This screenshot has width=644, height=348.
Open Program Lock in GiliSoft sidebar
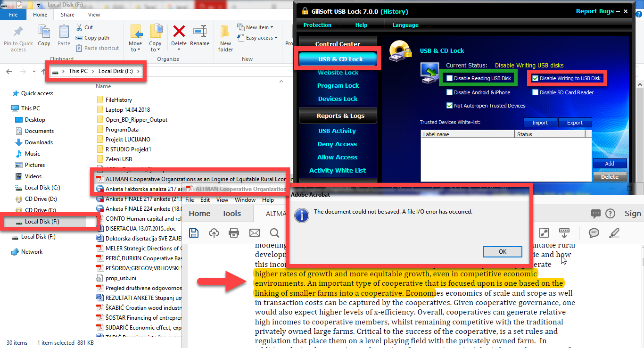tap(338, 85)
